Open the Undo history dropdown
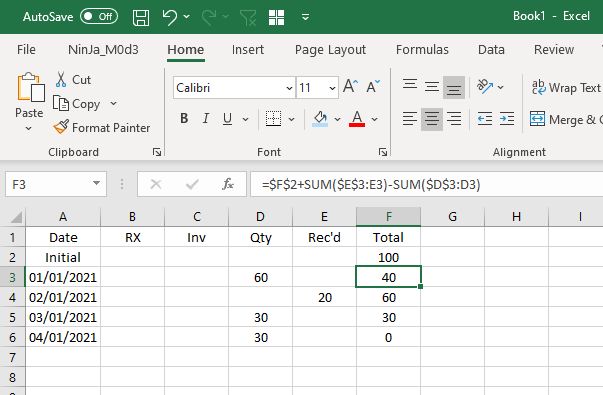603x395 pixels. pyautogui.click(x=187, y=17)
